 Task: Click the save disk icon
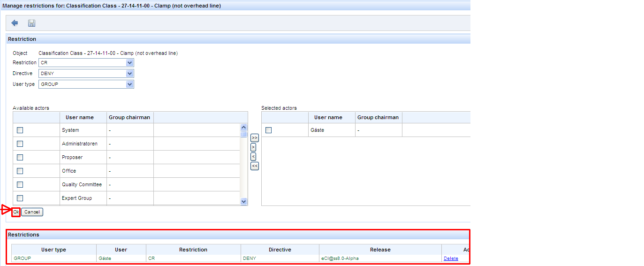[x=31, y=23]
